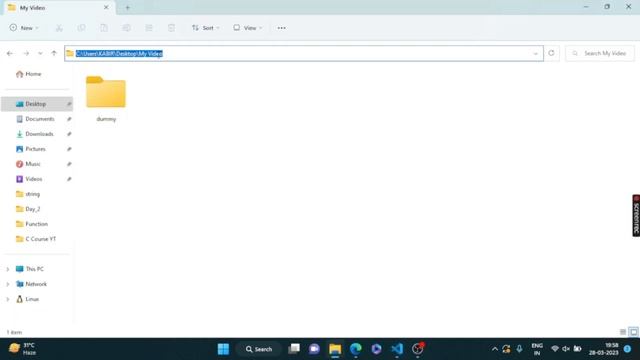Add a new File Explorer tab
This screenshot has height=360, width=640.
coord(128,7)
